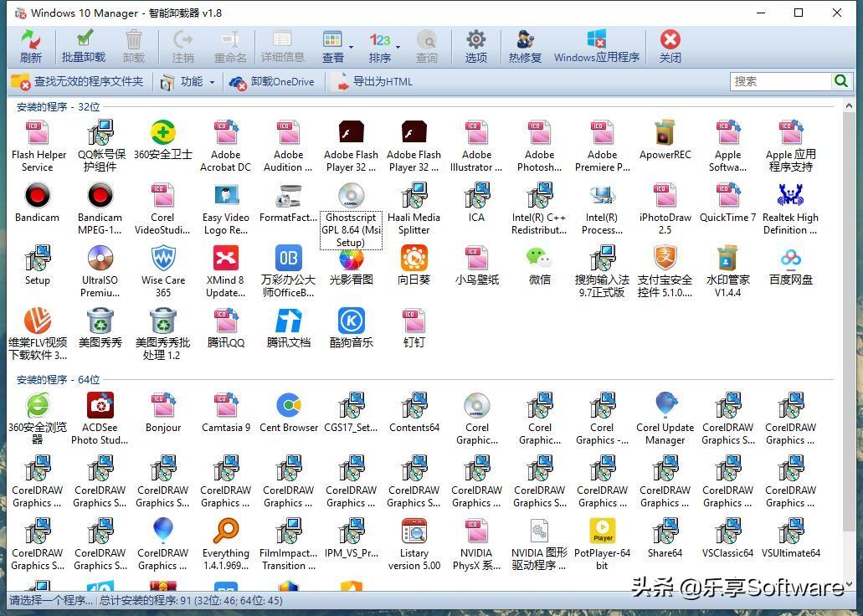Click the 安装的程序 - 64位 group header
This screenshot has width=863, height=616.
[x=59, y=380]
